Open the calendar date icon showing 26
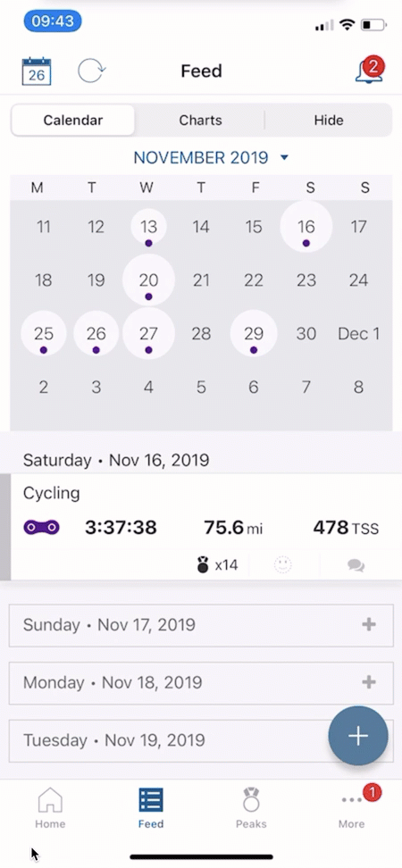The image size is (402, 868). click(x=37, y=71)
